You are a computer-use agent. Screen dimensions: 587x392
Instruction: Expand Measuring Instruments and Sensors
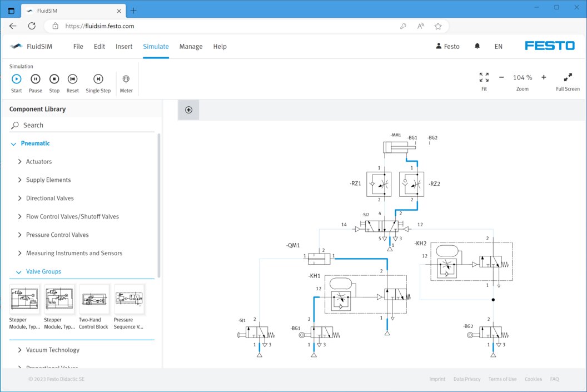coord(20,253)
